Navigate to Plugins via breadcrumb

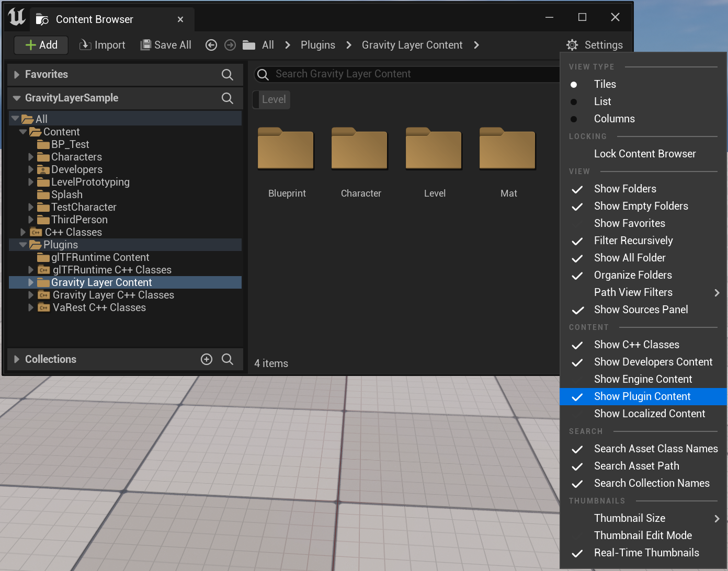pyautogui.click(x=317, y=45)
